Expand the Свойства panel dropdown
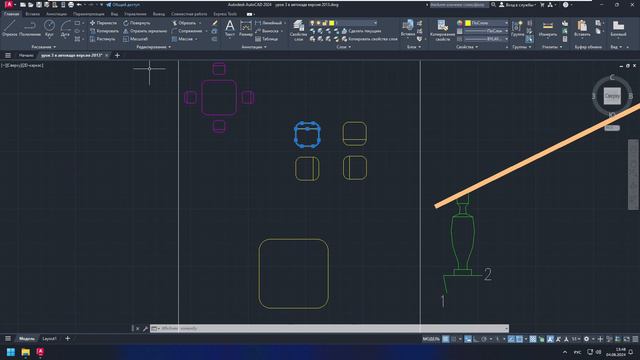The image size is (640, 360). tap(467, 47)
